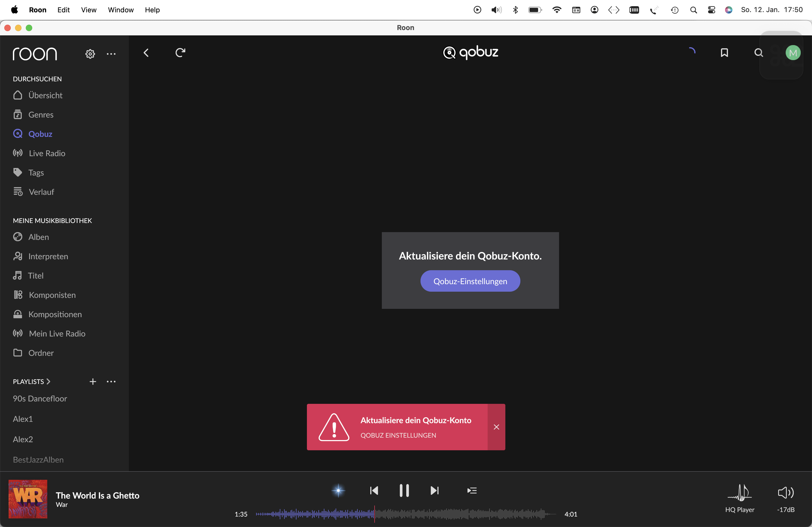
Task: Open Verlauf history
Action: [34, 192]
